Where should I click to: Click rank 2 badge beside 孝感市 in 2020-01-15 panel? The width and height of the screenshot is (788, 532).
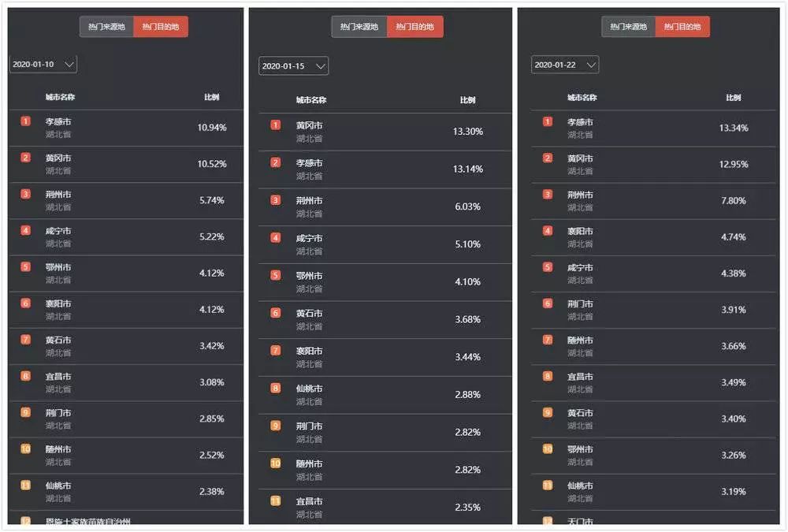[275, 162]
